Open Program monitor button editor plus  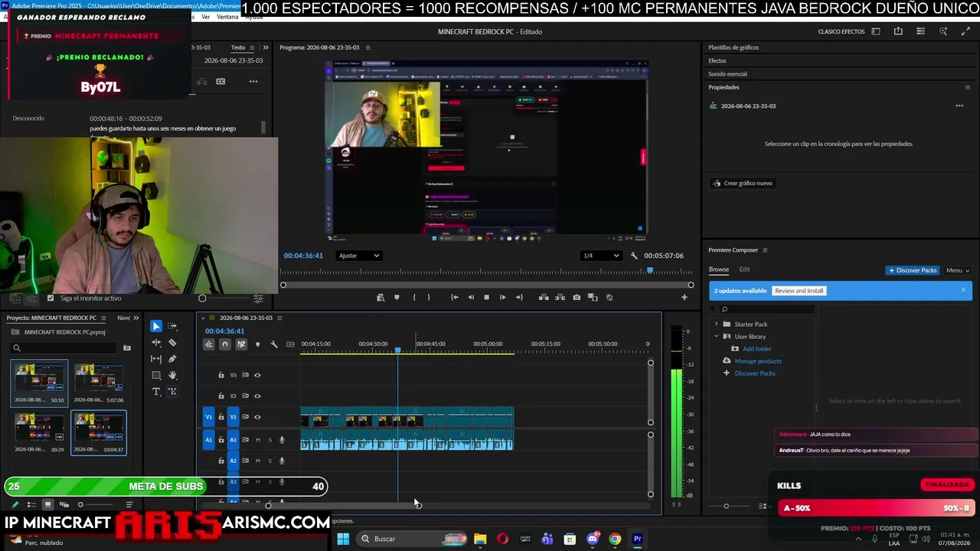[684, 298]
